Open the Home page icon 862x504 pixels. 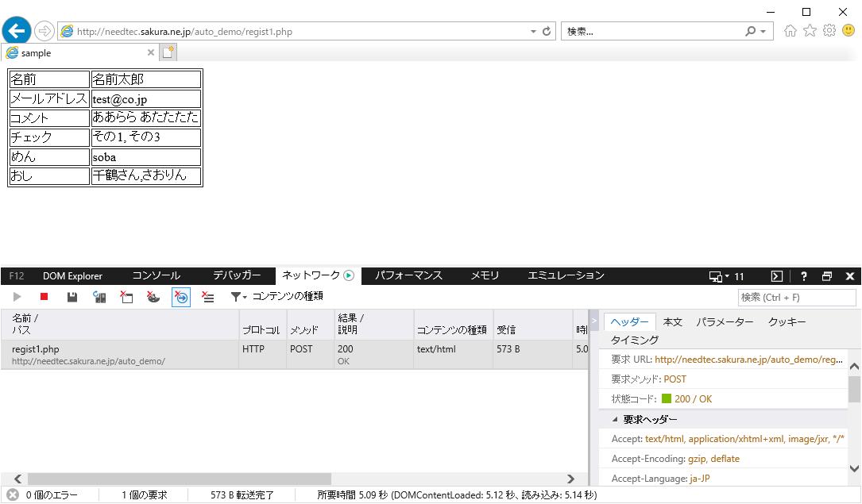(x=790, y=31)
